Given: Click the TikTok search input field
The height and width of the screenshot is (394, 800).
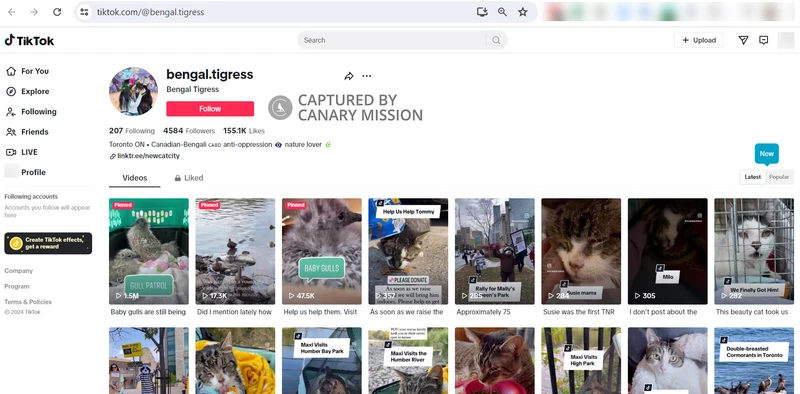Looking at the screenshot, I should click(393, 40).
